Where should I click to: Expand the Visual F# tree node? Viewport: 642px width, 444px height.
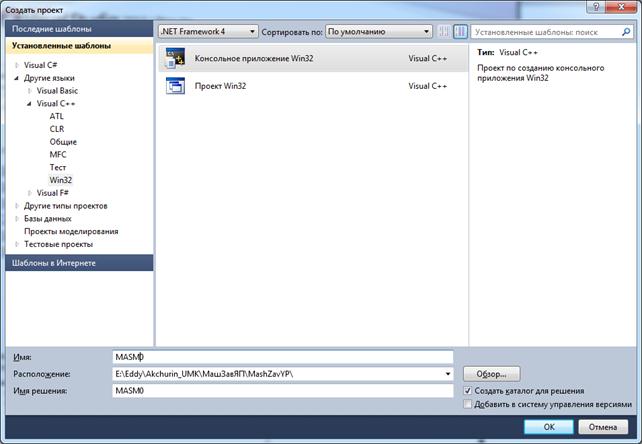click(x=29, y=193)
